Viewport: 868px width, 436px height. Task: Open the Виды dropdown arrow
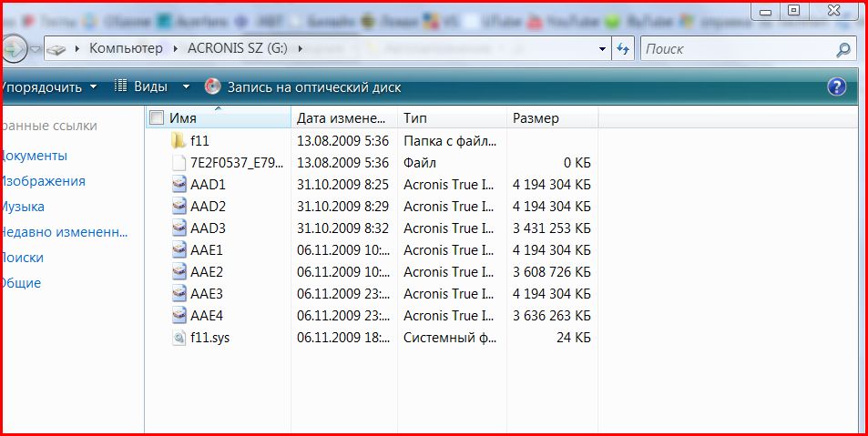coord(186,86)
